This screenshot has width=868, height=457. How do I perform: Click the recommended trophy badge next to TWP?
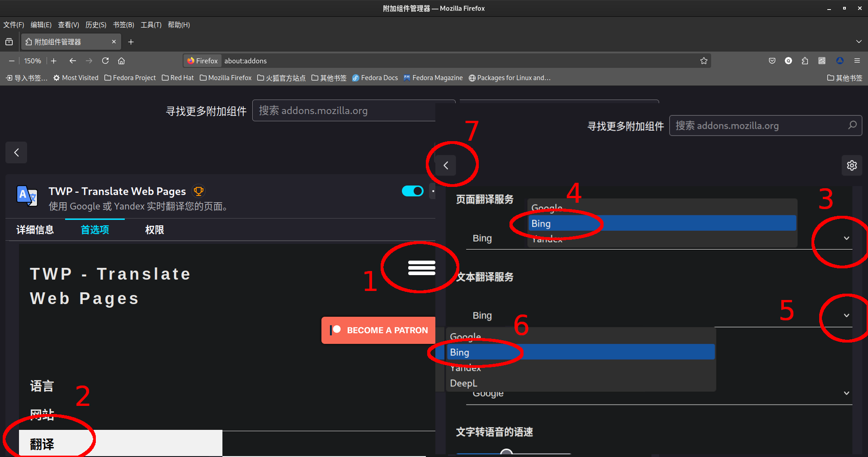(x=198, y=191)
